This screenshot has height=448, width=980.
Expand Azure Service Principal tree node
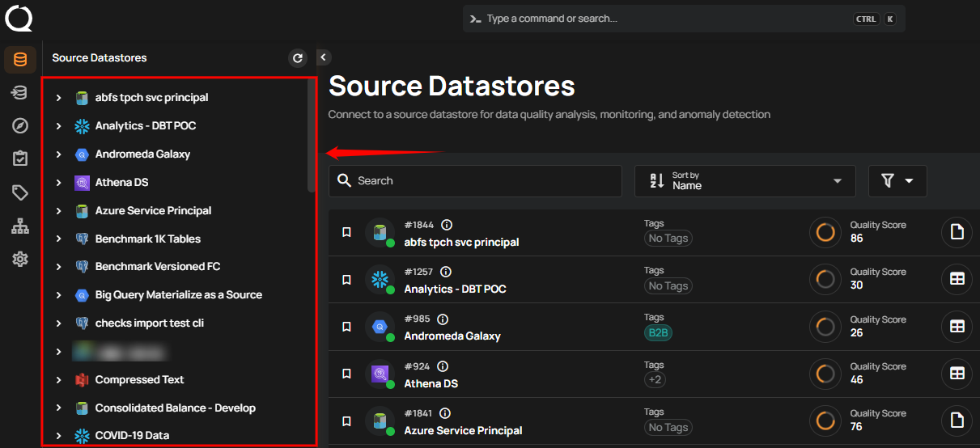pyautogui.click(x=58, y=211)
